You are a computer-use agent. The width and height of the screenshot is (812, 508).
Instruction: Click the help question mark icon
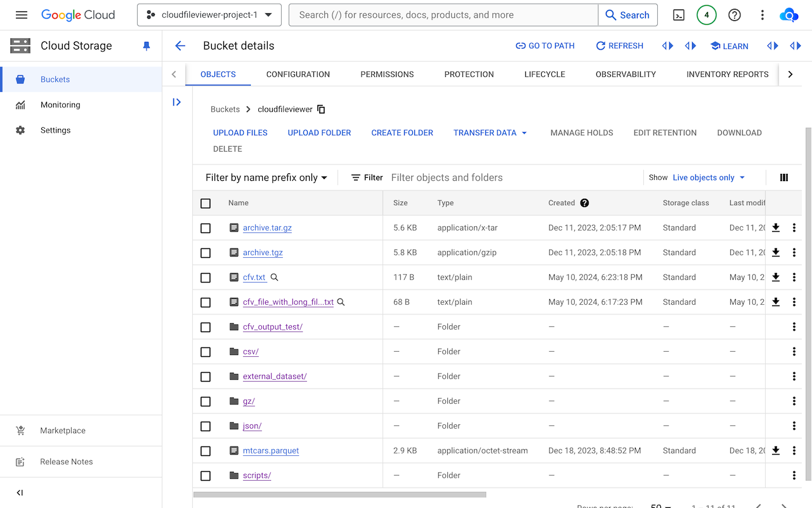(735, 15)
